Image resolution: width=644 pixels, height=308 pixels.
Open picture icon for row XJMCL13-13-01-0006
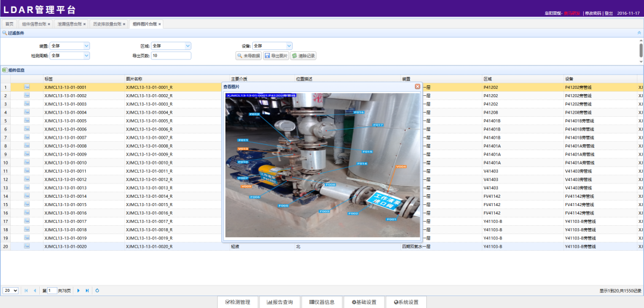click(27, 129)
